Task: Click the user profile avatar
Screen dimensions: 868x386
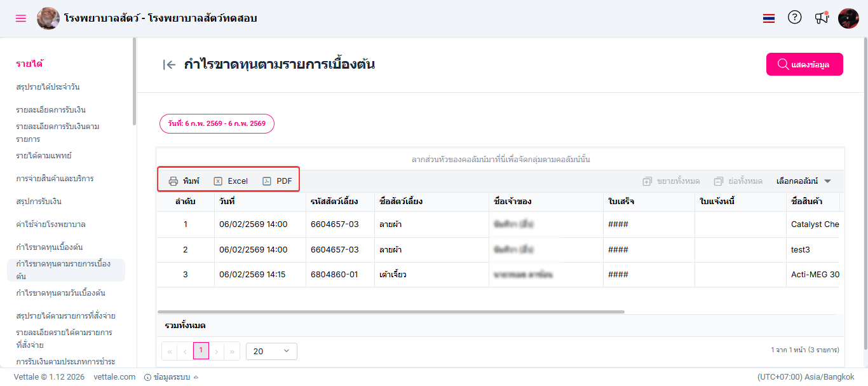Action: coord(848,18)
